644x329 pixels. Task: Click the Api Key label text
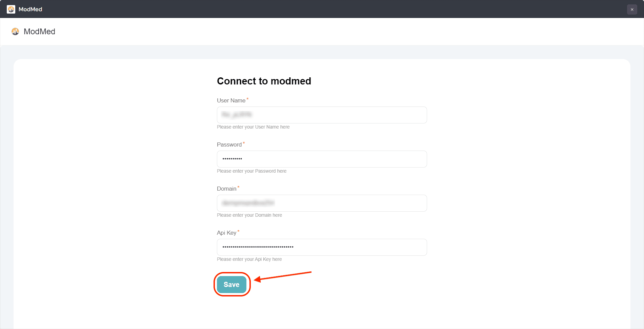(x=226, y=233)
